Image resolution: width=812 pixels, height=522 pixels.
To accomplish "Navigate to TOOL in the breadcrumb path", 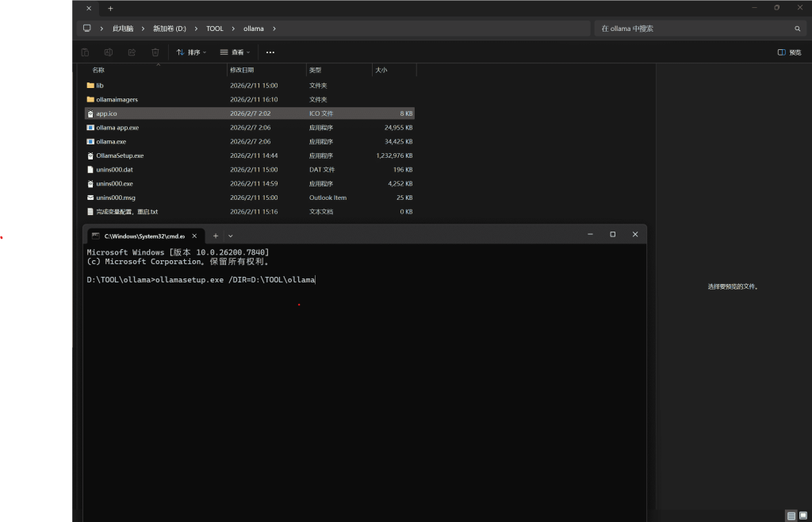I will pyautogui.click(x=215, y=29).
